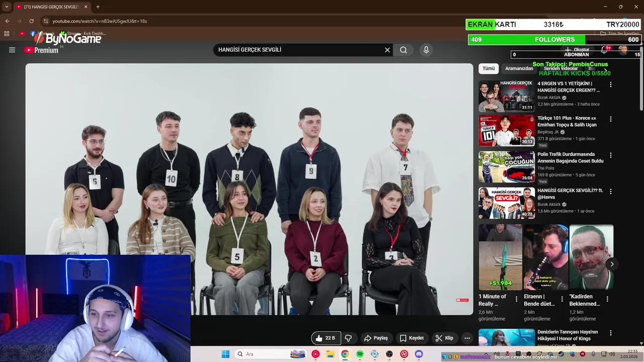Image resolution: width=644 pixels, height=362 pixels.
Task: Switch to Chrome in taskbar
Action: point(345,354)
